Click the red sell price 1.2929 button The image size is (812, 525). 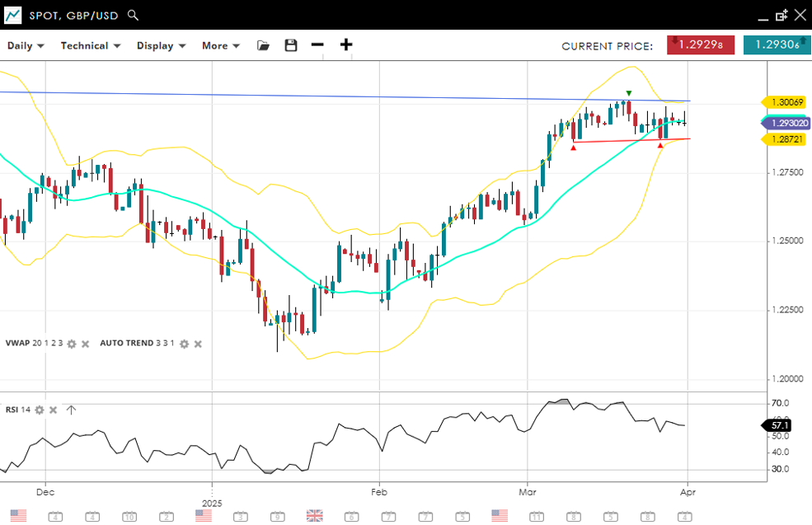click(701, 45)
